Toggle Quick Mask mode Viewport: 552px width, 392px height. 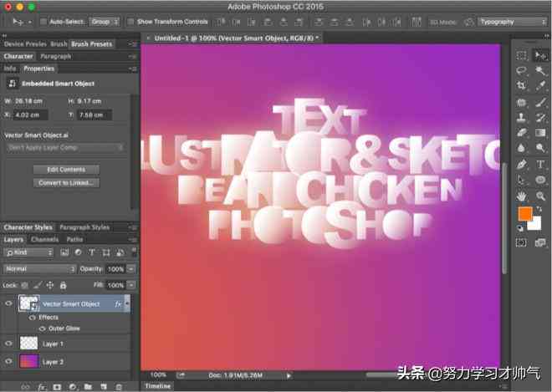tap(521, 242)
